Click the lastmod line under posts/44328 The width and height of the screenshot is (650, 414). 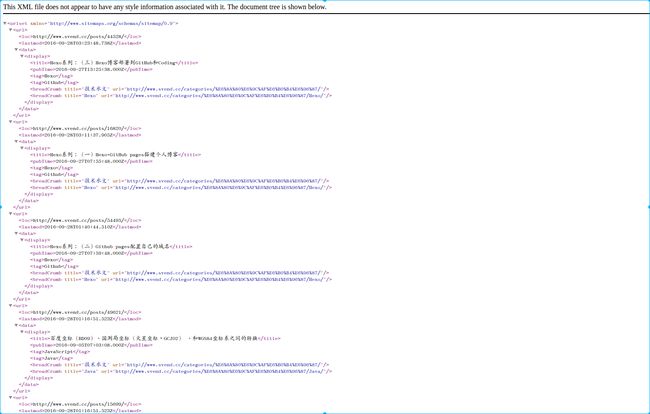click(x=80, y=43)
